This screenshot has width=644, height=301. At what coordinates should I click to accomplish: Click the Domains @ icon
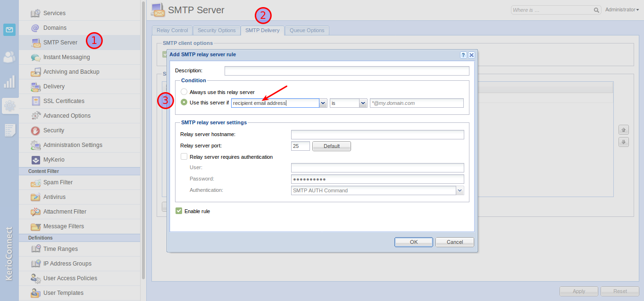pos(35,28)
